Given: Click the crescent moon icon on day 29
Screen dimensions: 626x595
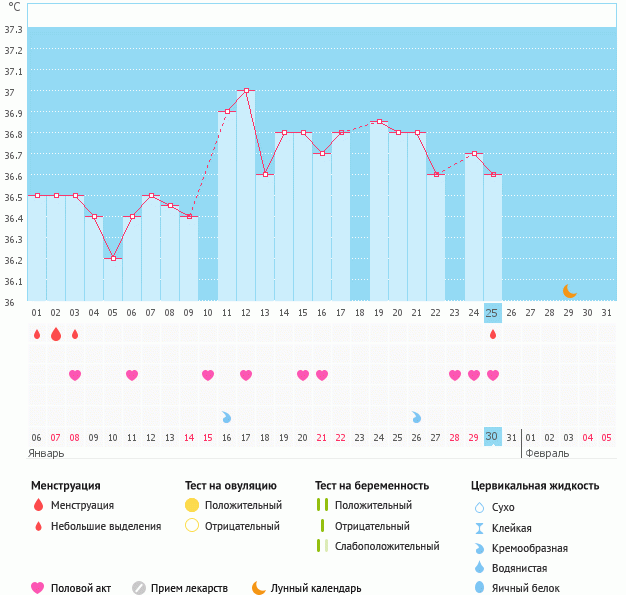Looking at the screenshot, I should point(569,291).
